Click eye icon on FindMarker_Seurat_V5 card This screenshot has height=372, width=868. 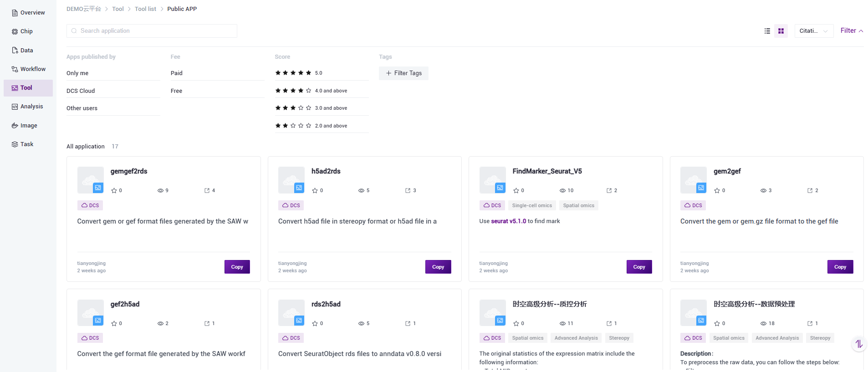[562, 191]
